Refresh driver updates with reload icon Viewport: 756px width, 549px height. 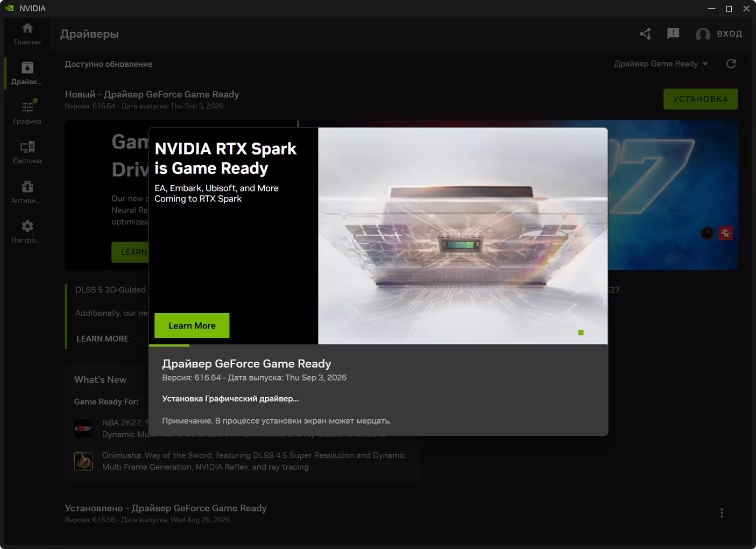[731, 64]
